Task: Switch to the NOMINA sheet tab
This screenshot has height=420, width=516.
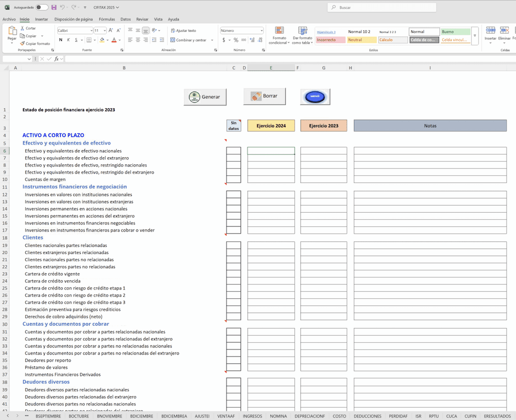Action: tap(278, 416)
